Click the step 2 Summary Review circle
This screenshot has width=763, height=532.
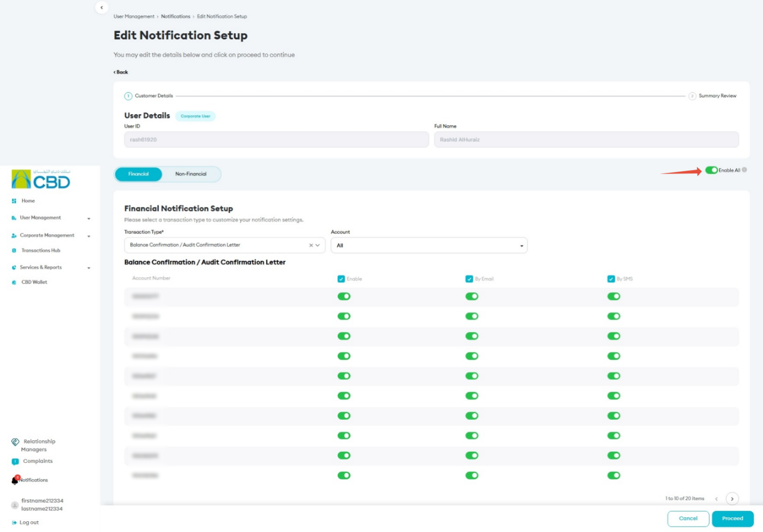pos(692,96)
